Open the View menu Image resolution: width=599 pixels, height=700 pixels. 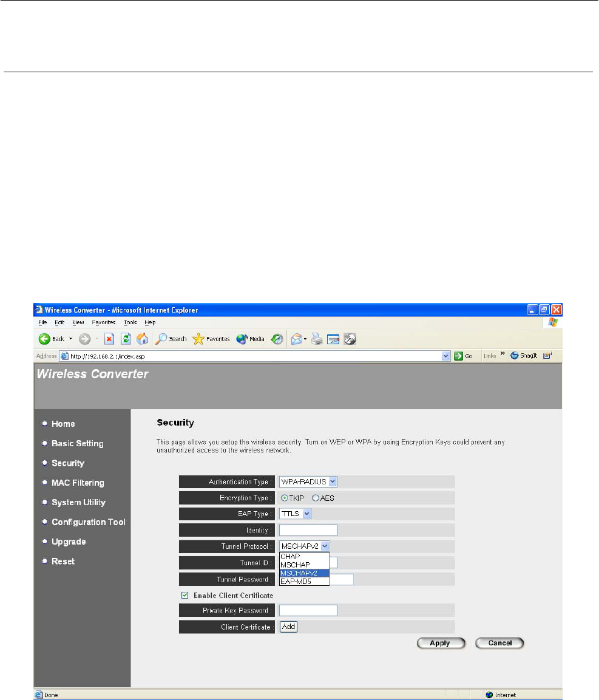pos(78,322)
